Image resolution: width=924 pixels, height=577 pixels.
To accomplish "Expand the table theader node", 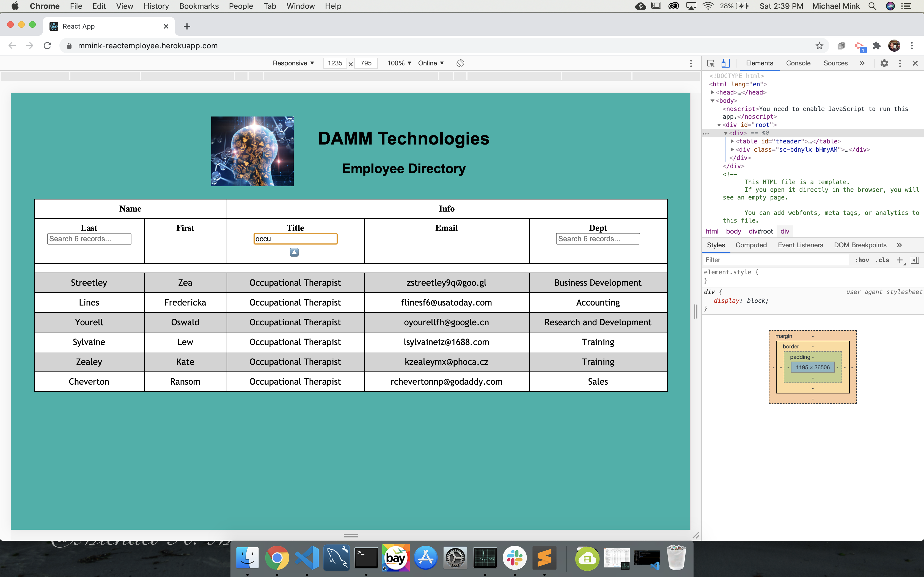I will [732, 141].
